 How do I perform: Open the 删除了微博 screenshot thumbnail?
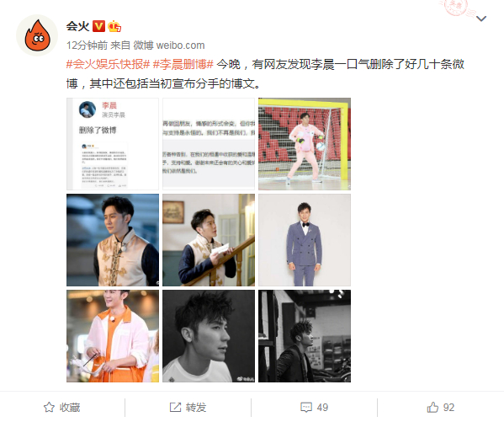113,144
